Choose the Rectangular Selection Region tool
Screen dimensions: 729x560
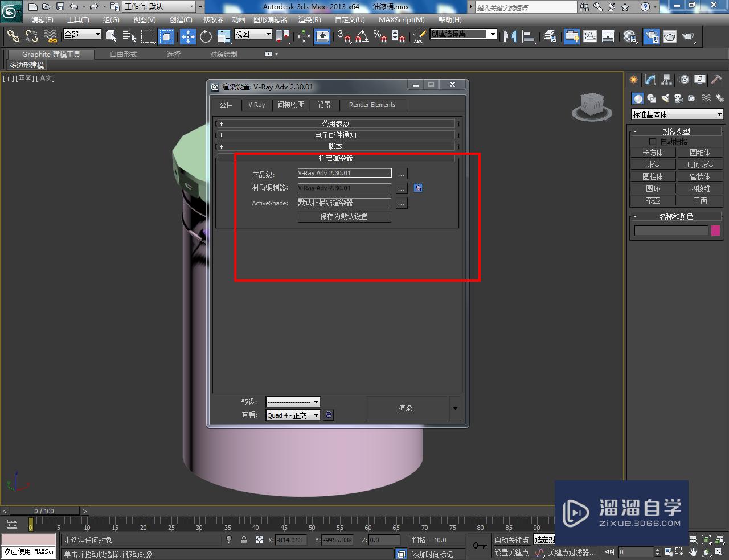[148, 36]
